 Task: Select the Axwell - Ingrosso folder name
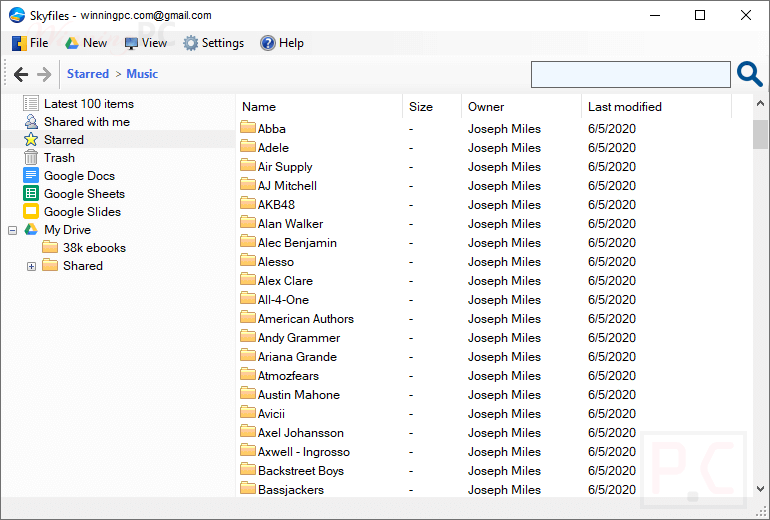click(x=303, y=452)
